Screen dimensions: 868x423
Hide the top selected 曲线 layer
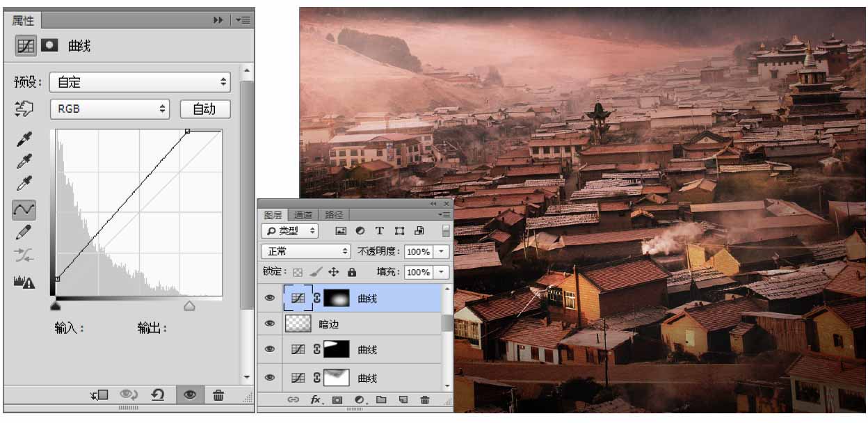point(270,298)
